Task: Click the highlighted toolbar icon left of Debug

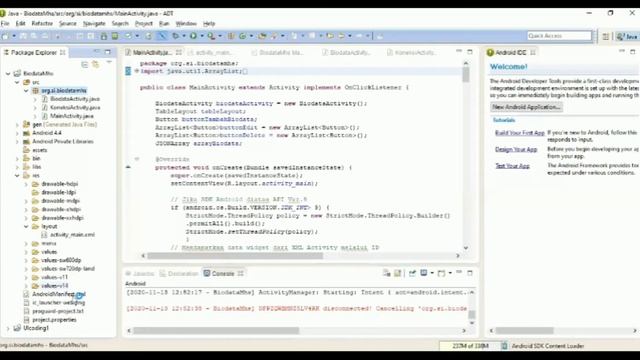Action: 162,36
